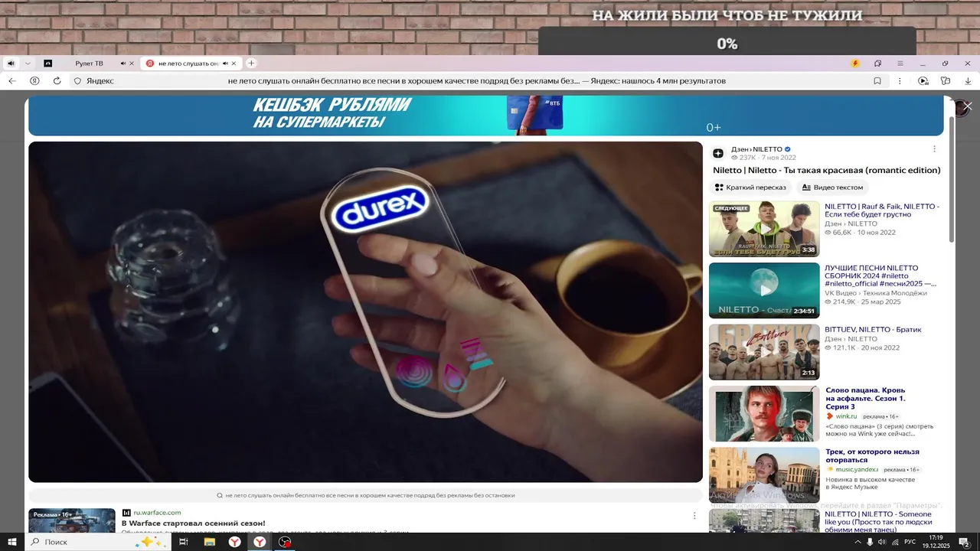The image size is (980, 551).
Task: Open the Дзен channel plus icon
Action: 718,153
